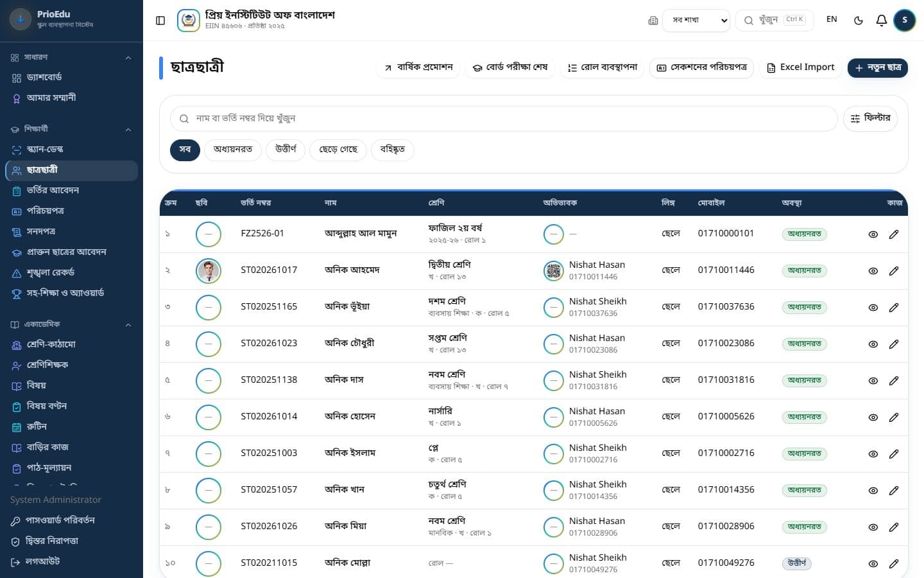Open ড্যাশবোর্ড in the sidebar
Image resolution: width=924 pixels, height=578 pixels.
click(x=71, y=78)
